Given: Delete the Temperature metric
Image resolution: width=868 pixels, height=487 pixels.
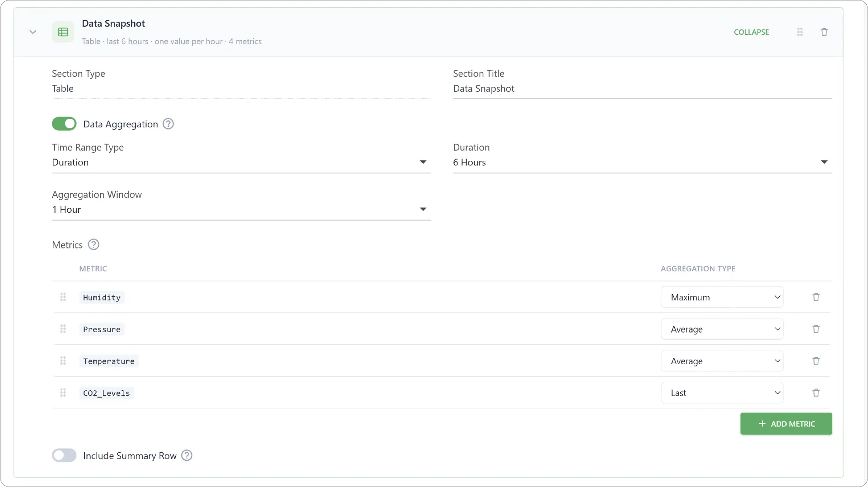Looking at the screenshot, I should click(816, 361).
